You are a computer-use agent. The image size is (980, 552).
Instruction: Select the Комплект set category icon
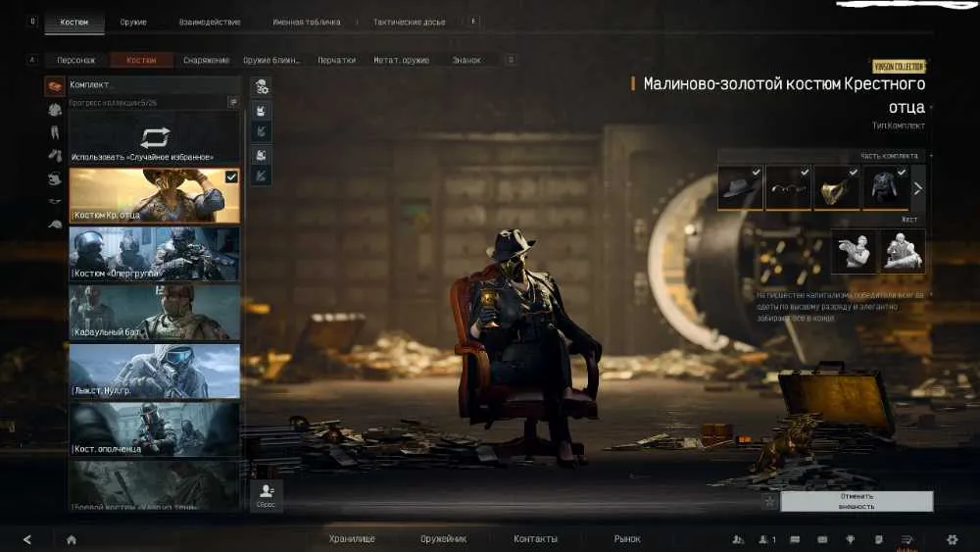(x=54, y=86)
